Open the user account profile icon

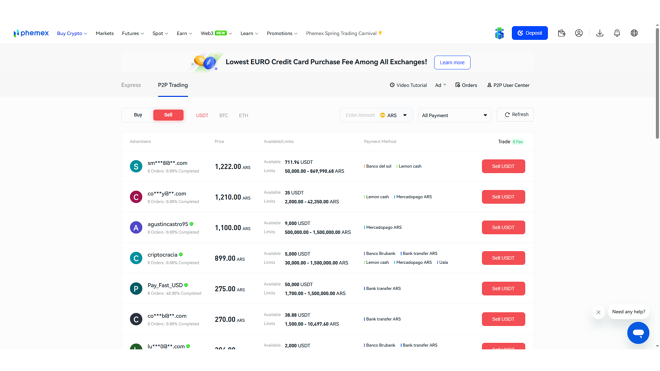pos(579,33)
